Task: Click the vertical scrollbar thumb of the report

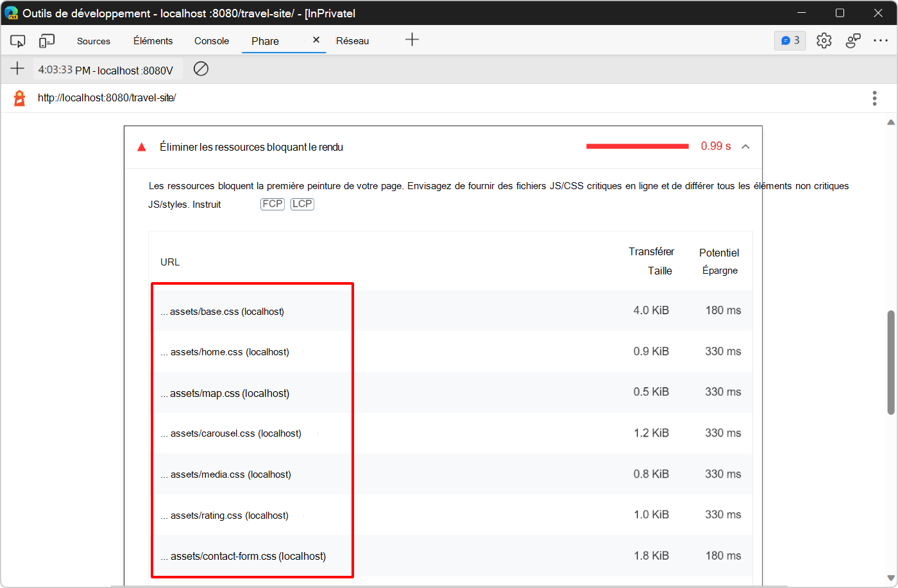Action: point(891,362)
